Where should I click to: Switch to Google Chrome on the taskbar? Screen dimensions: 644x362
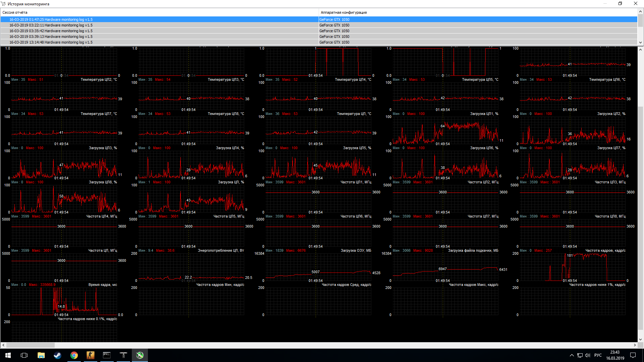coord(74,355)
